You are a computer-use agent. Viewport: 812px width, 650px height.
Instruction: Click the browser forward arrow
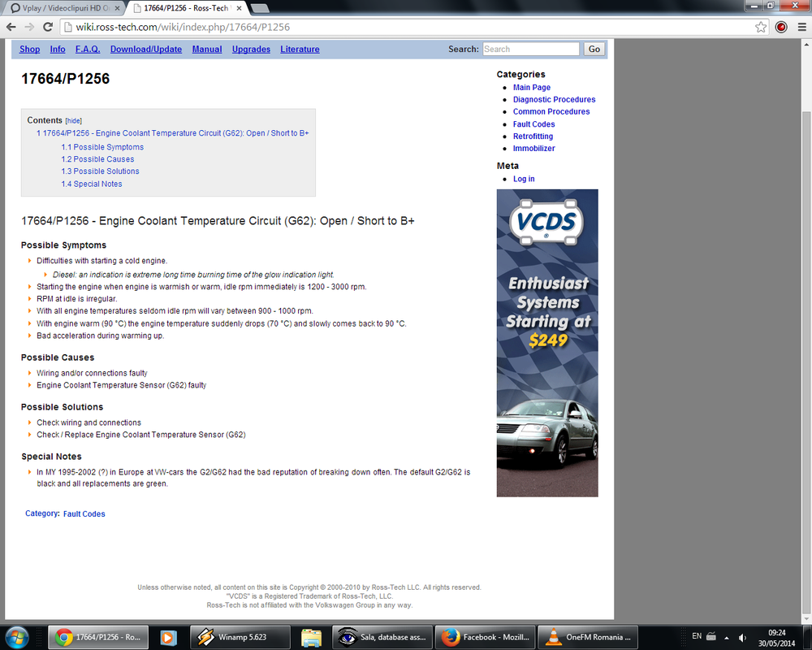[x=29, y=27]
